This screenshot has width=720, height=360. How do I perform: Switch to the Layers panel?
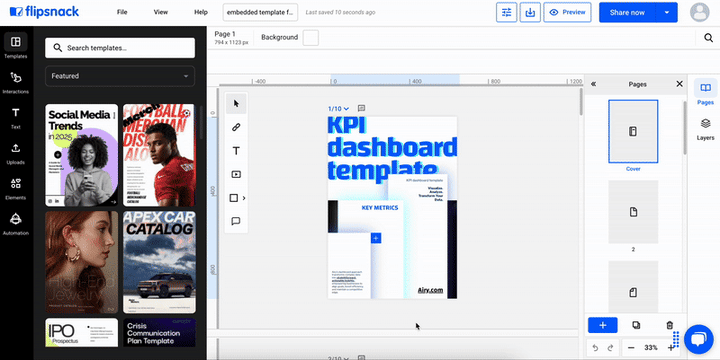click(705, 129)
